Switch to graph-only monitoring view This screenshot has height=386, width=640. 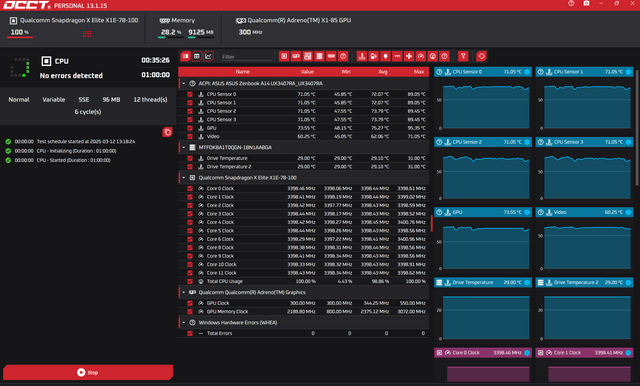(208, 56)
